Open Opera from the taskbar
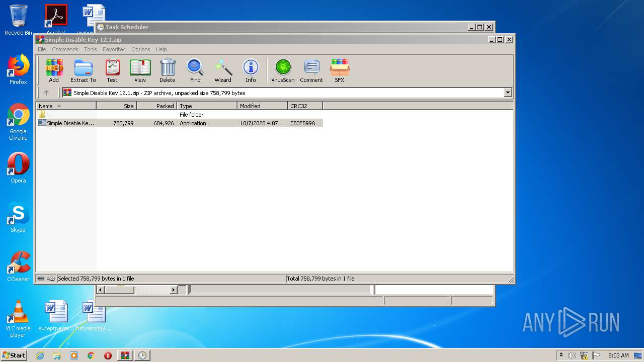The width and height of the screenshot is (644, 362). [x=108, y=355]
